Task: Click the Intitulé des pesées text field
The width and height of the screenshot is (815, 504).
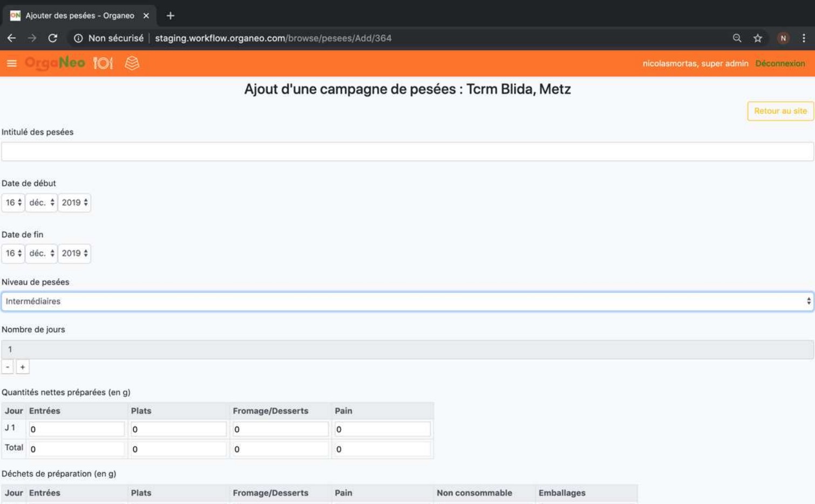Action: (x=407, y=152)
